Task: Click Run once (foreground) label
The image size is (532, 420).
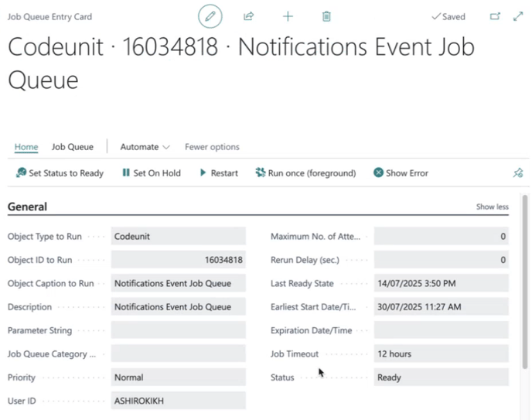Action: coord(312,173)
